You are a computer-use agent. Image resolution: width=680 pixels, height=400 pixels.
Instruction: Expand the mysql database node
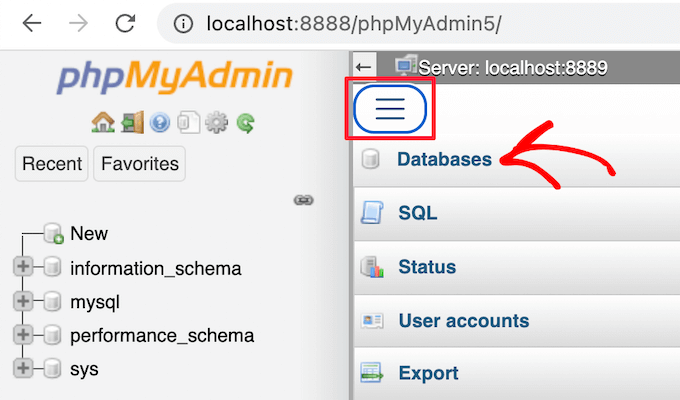coord(22,301)
